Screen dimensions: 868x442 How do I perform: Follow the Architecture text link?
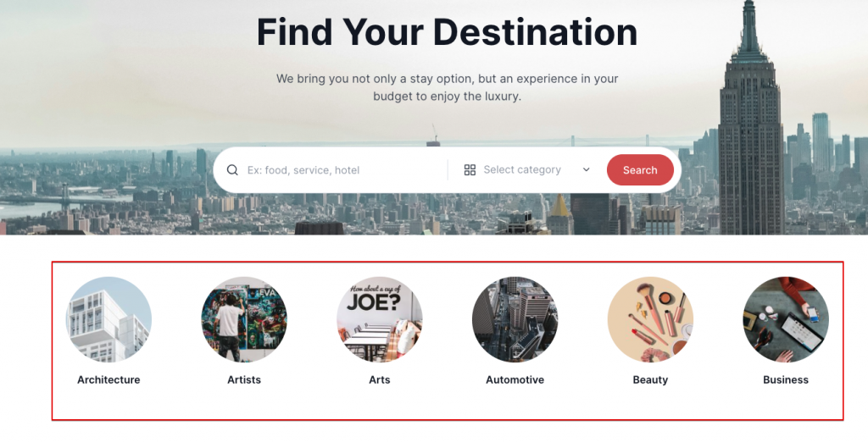click(x=108, y=380)
